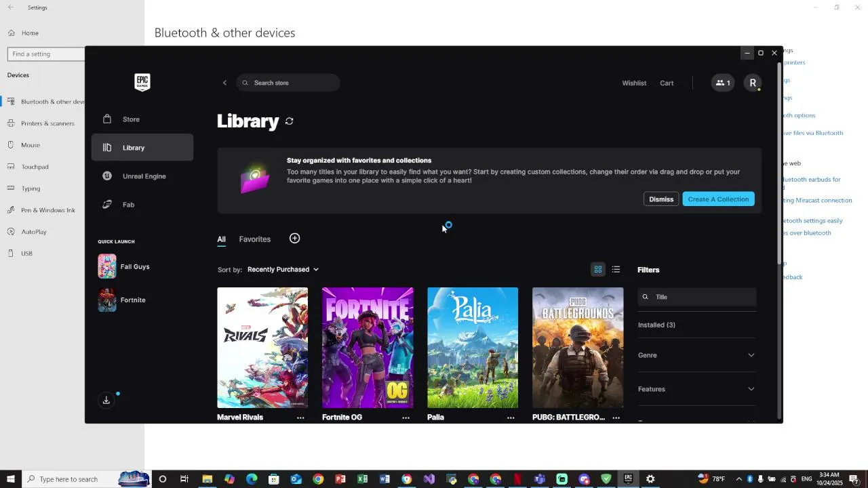Open the notification center icon

tap(854, 479)
